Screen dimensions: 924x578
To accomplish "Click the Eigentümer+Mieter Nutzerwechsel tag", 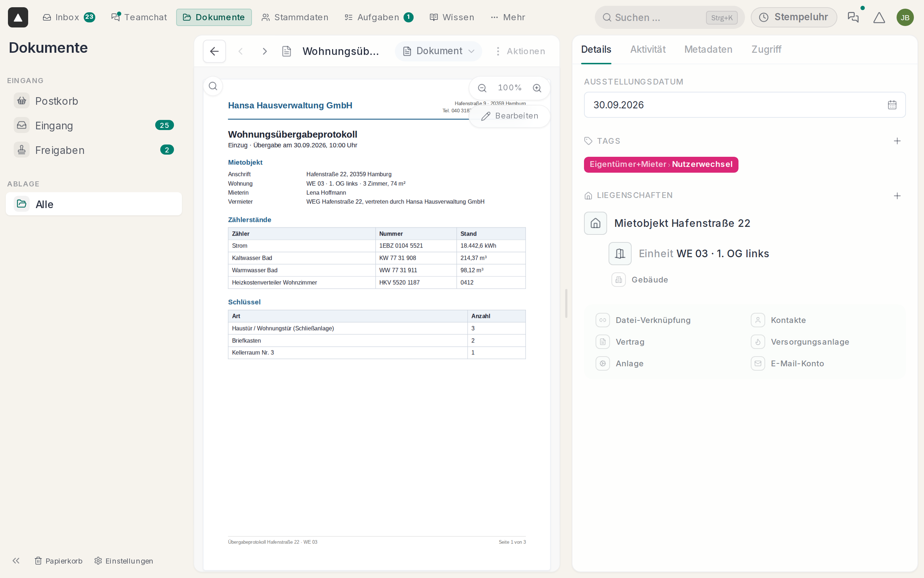I will [x=661, y=164].
